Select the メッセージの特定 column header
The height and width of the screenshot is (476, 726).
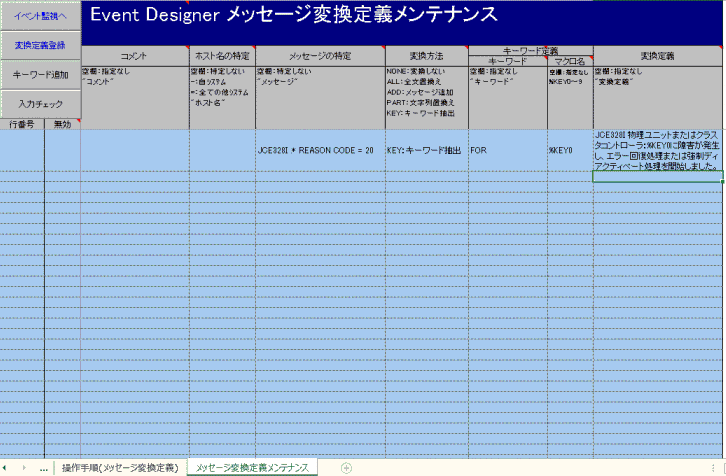click(320, 56)
